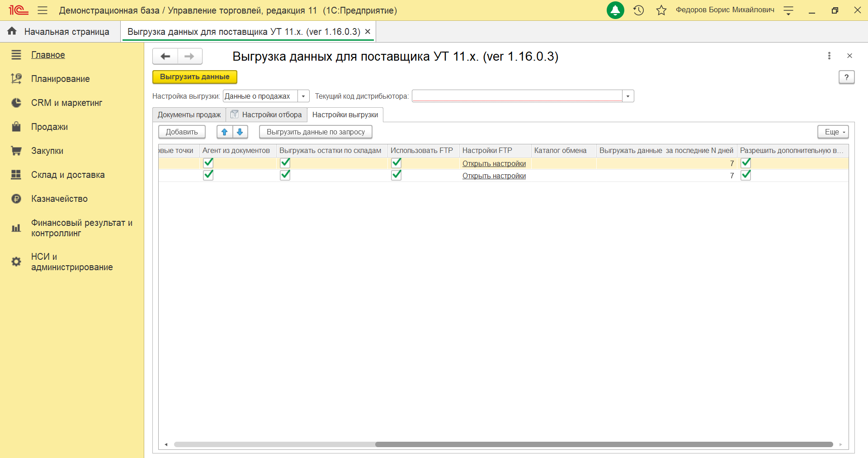Viewport: 868px width, 458px height.
Task: Toggle Выгружать остатки по складам second row
Action: pyautogui.click(x=285, y=175)
